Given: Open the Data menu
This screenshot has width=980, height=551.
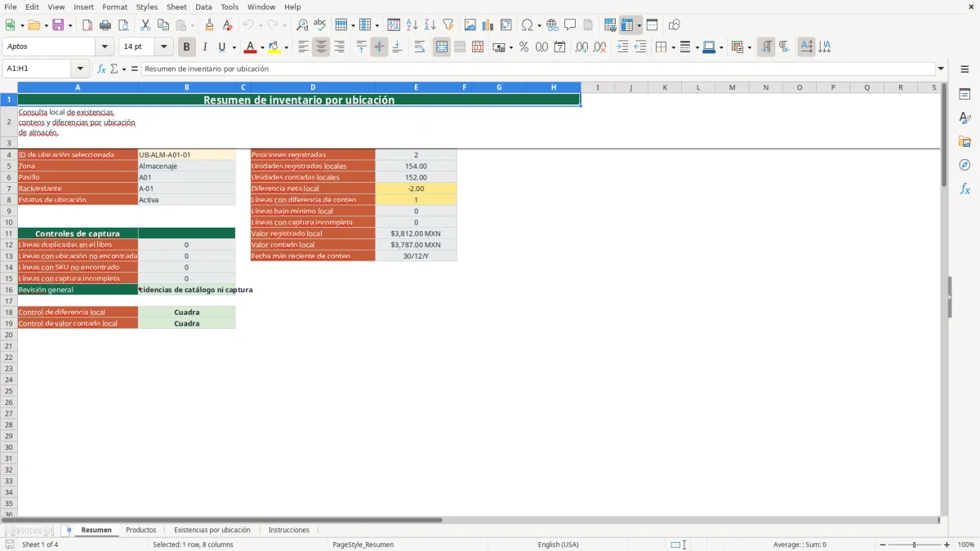Looking at the screenshot, I should [203, 7].
